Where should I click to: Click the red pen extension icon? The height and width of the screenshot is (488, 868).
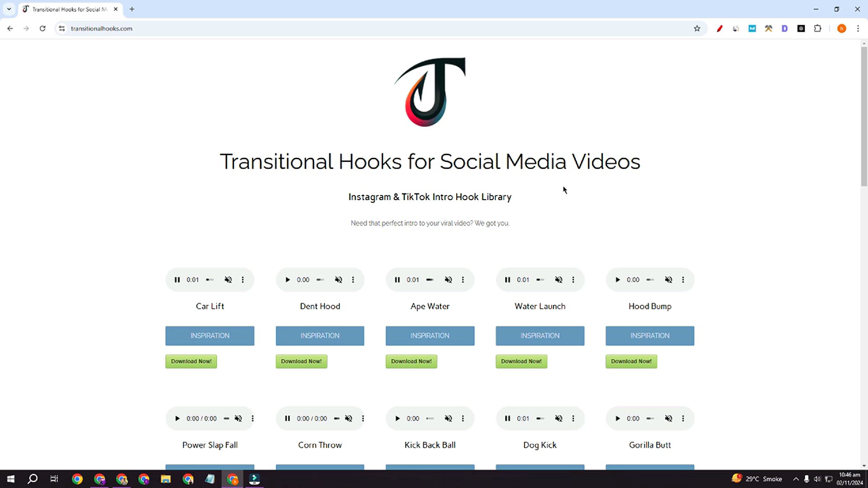720,28
